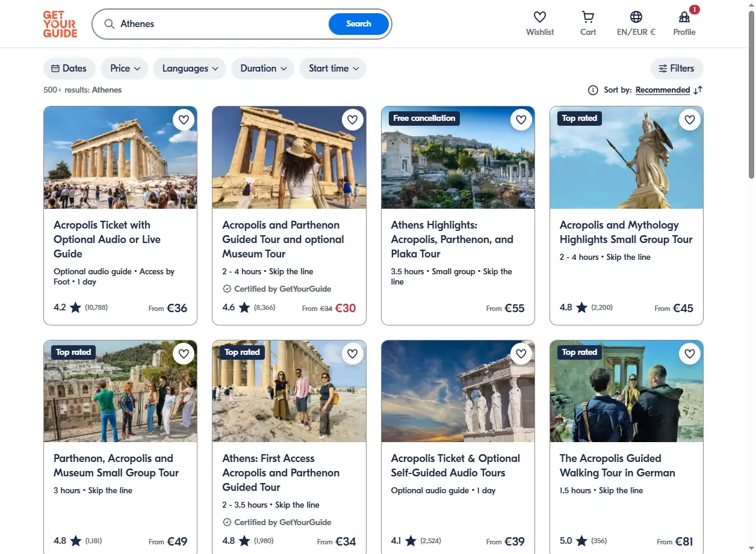Add Acropolis Ticket with Optional Audio to wishlist

coord(184,120)
